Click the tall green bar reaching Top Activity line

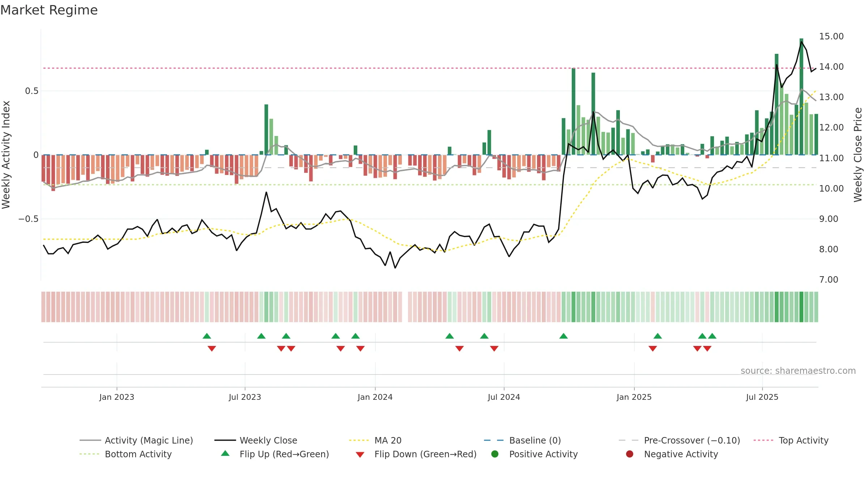[x=574, y=111]
